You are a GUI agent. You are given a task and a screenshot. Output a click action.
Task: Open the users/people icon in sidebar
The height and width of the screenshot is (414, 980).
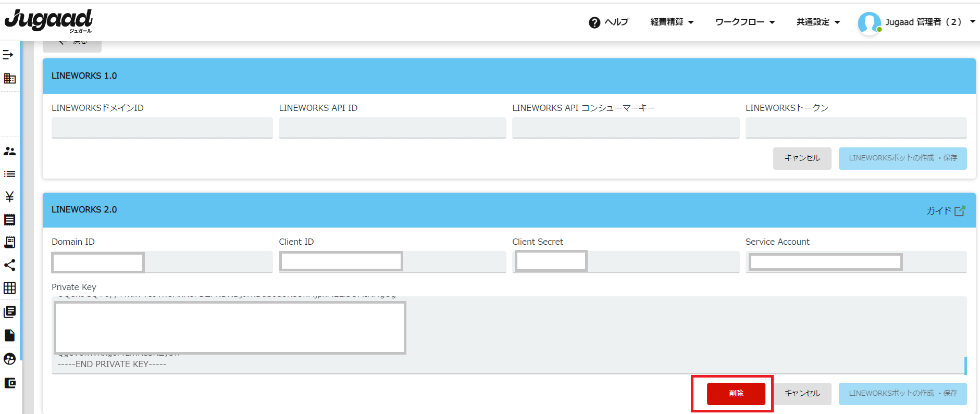(9, 151)
